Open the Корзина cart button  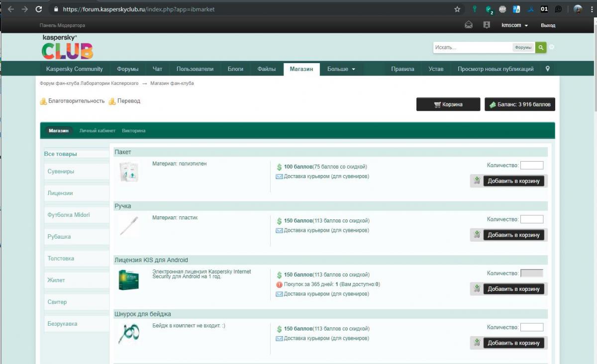coord(448,104)
